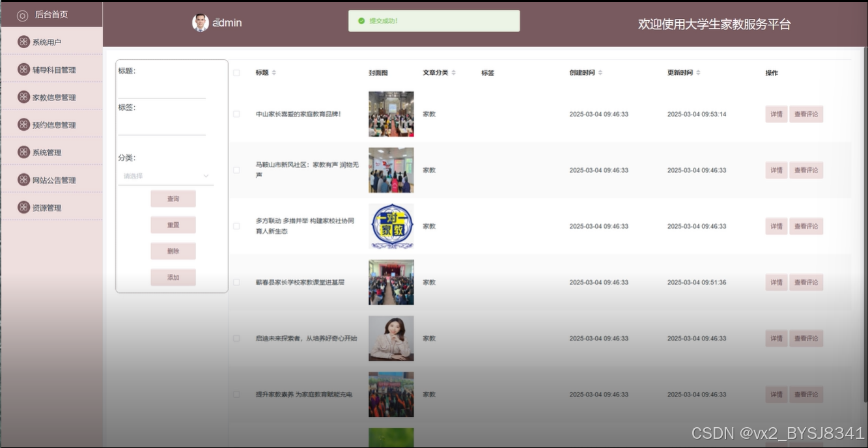Screen dimensions: 868x448
Task: Click the 一对一家教 logo cover image
Action: pyautogui.click(x=391, y=226)
